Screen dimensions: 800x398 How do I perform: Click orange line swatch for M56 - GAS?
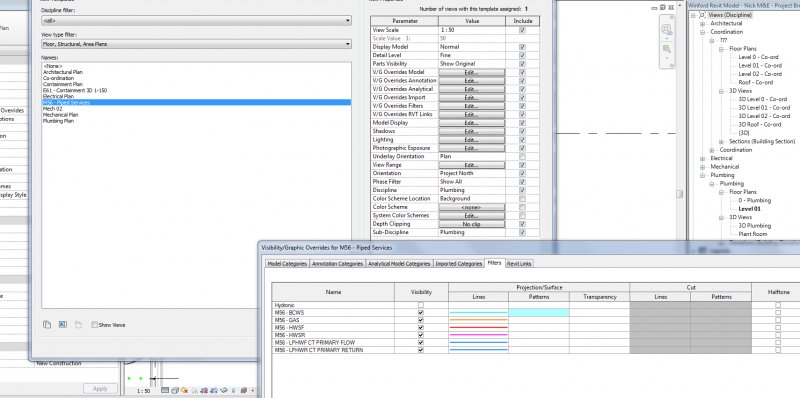point(479,320)
